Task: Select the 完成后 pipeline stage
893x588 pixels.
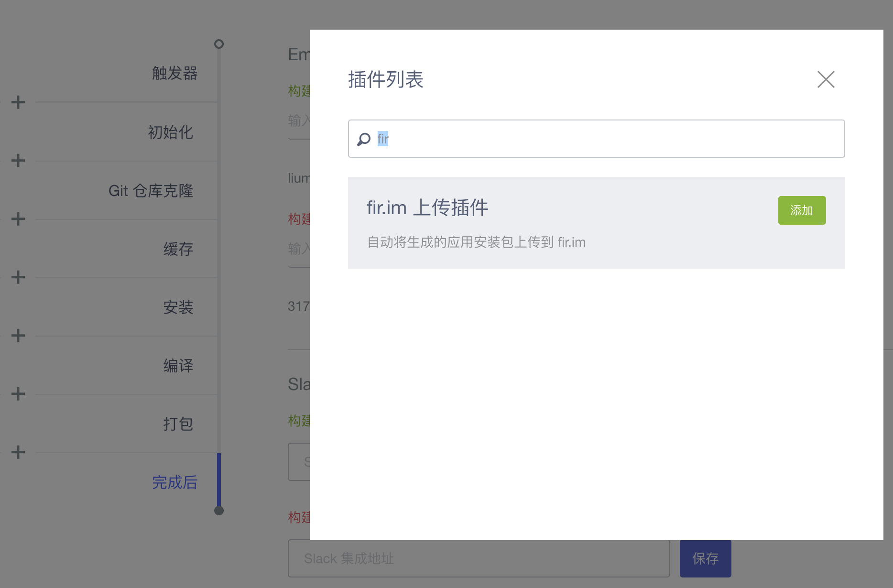Action: [x=174, y=482]
